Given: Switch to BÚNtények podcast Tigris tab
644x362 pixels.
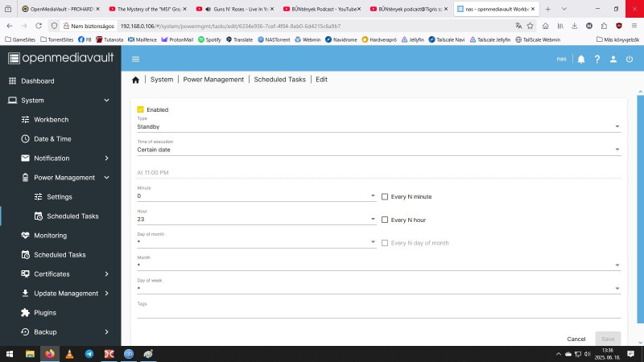Looking at the screenshot, I should [409, 9].
